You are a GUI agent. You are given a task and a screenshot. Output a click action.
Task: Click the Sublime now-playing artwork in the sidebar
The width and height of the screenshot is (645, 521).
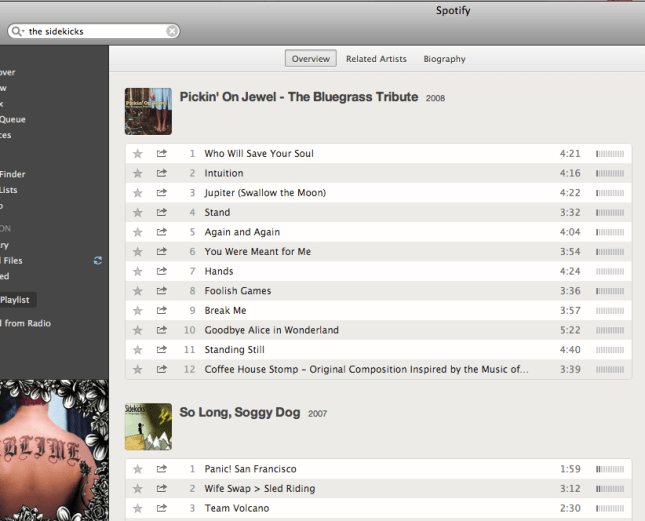54,450
